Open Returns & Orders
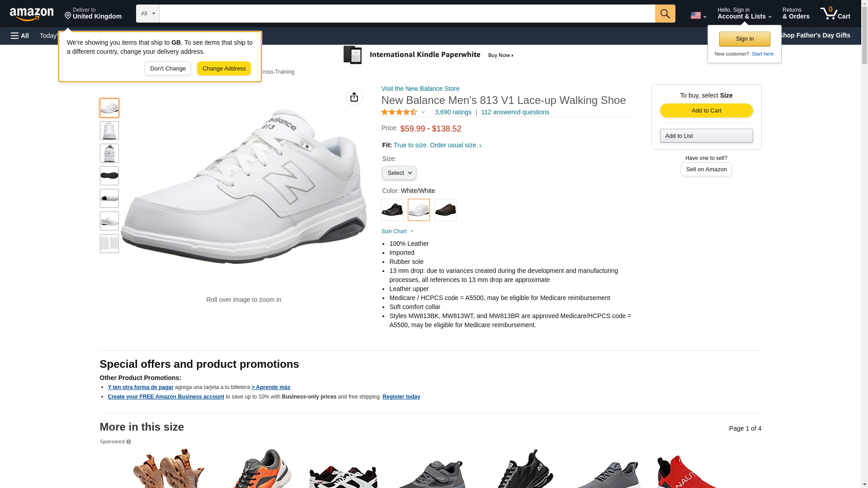This screenshot has width=868, height=488. [x=796, y=14]
